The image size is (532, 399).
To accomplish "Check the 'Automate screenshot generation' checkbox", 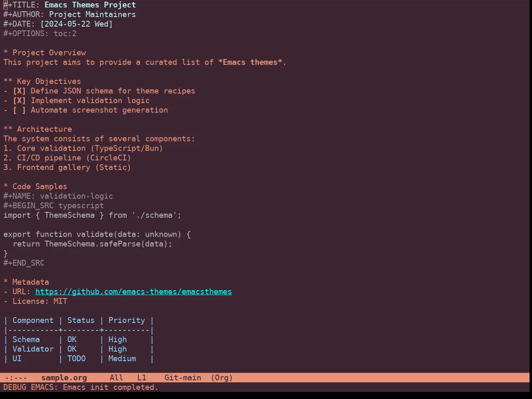I will [x=19, y=110].
